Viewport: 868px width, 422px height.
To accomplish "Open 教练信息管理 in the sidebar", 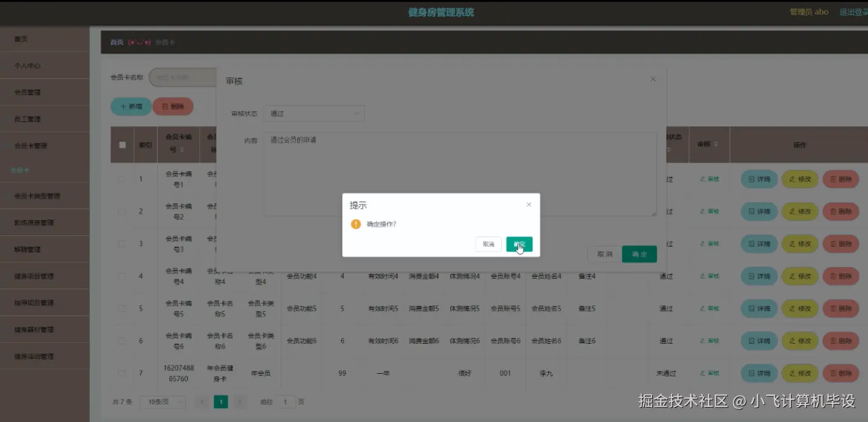I will click(45, 223).
